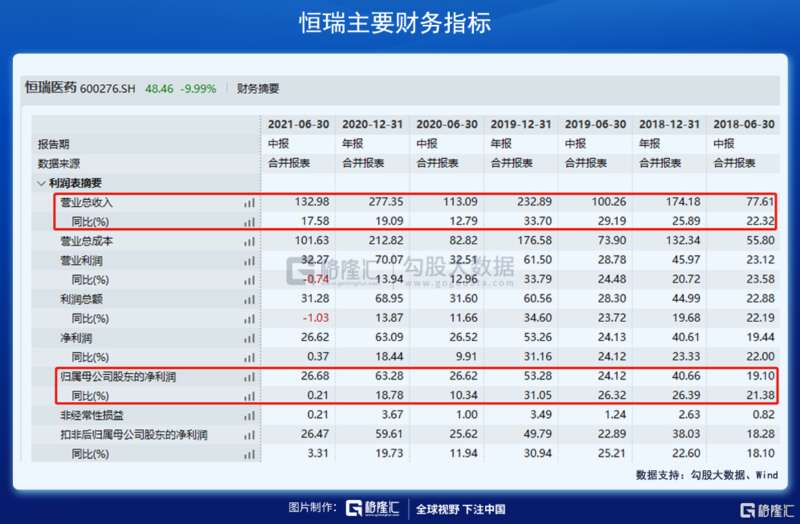Click the chart icon beside 净利润
Image resolution: width=800 pixels, height=524 pixels.
(247, 338)
